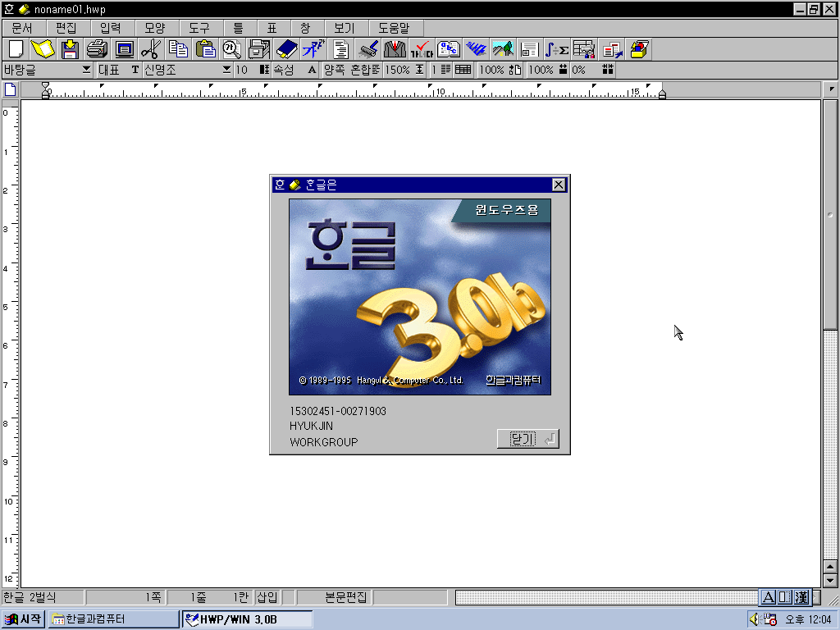This screenshot has width=840, height=630.
Task: Cut selection with the scissors icon
Action: pyautogui.click(x=151, y=49)
